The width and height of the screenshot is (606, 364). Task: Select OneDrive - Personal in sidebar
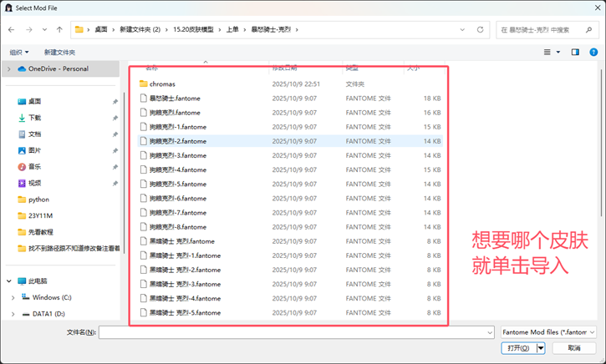(59, 68)
